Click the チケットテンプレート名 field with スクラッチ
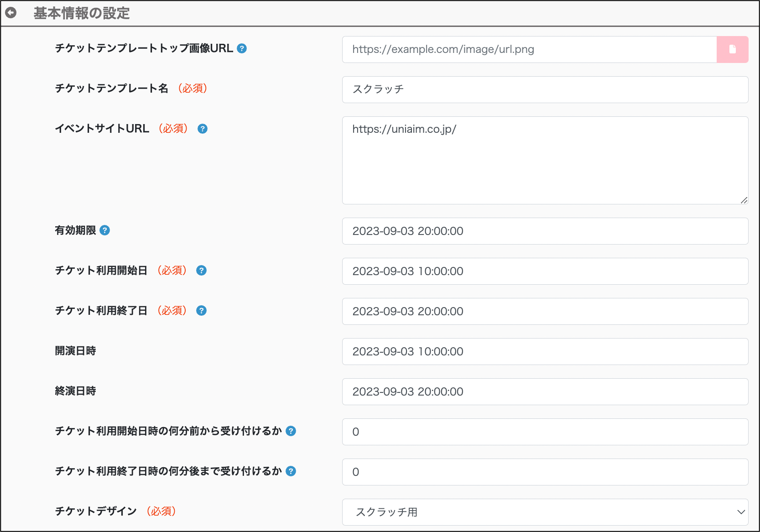Screen dimensions: 760x532 545,89
